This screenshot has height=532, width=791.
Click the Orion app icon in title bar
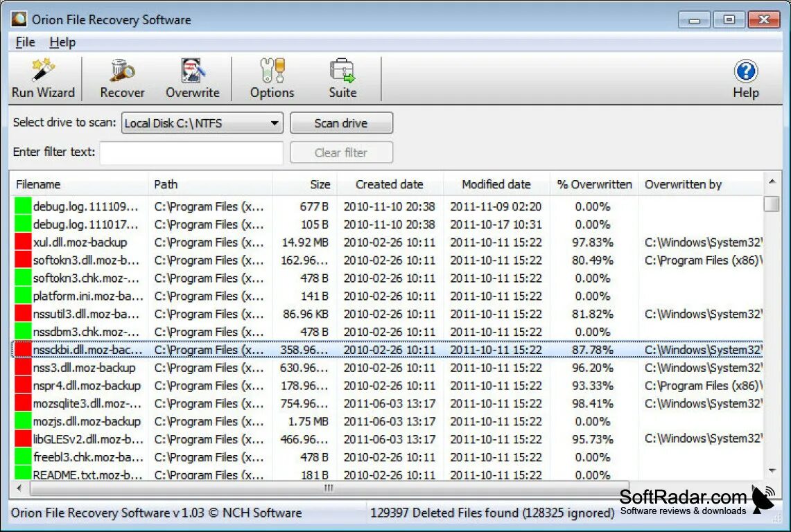(x=19, y=19)
